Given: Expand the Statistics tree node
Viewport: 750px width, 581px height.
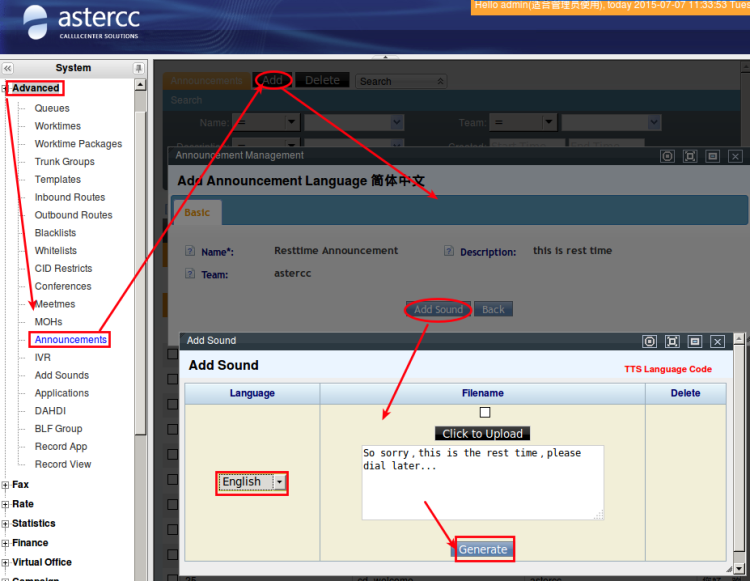Looking at the screenshot, I should tap(6, 524).
